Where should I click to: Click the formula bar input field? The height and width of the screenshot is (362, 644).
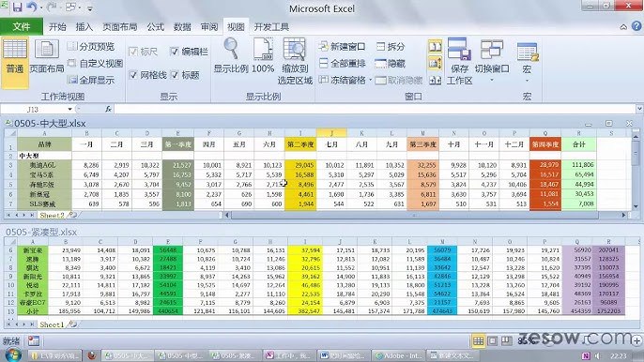click(375, 109)
